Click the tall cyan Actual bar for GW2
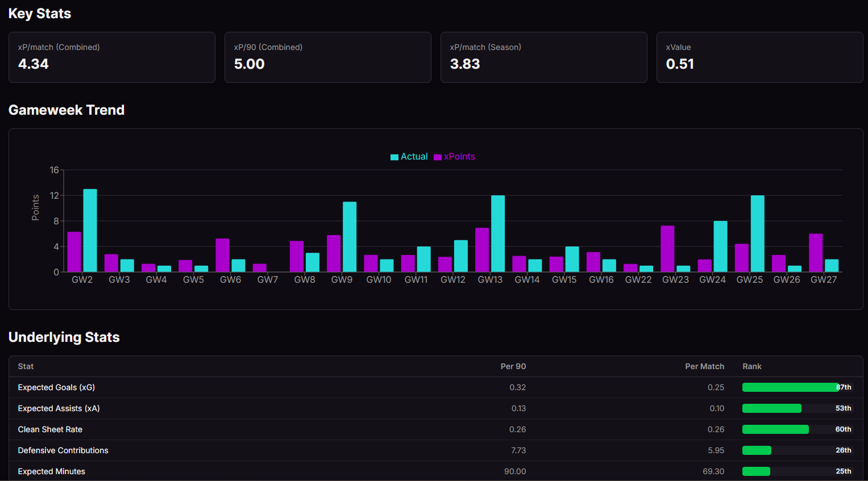The height and width of the screenshot is (481, 868). click(x=90, y=230)
